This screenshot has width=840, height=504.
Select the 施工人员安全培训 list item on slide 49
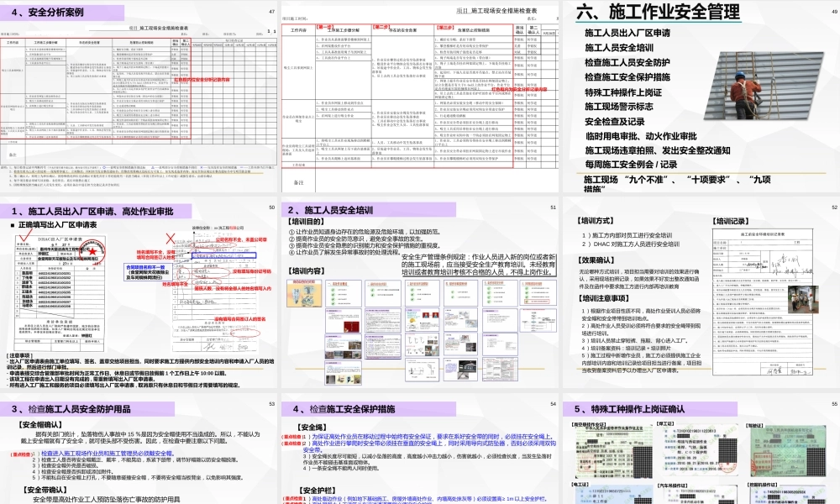coord(619,48)
